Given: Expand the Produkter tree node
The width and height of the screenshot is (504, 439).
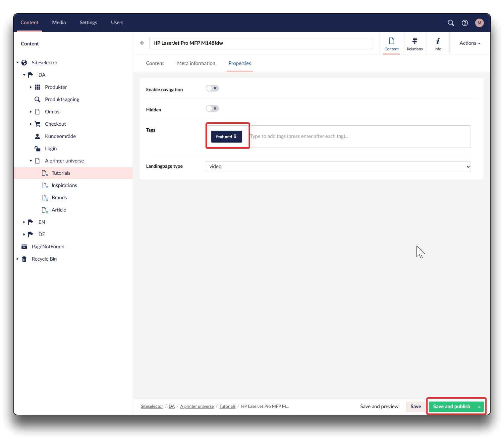Looking at the screenshot, I should tap(30, 87).
